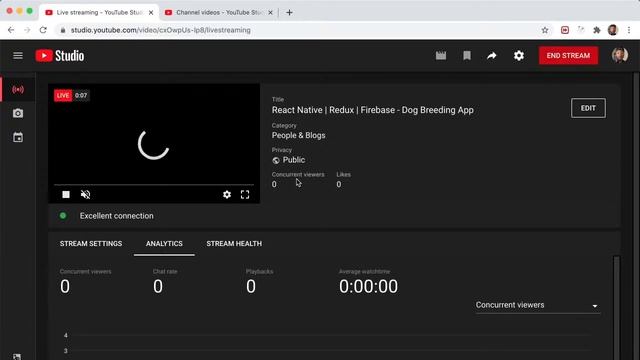Click the Average watchtime 0:00:00 value
Image resolution: width=640 pixels, height=360 pixels.
[368, 287]
